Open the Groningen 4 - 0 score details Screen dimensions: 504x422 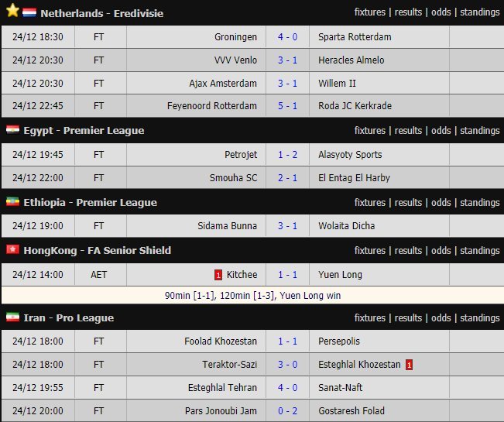[x=292, y=37]
